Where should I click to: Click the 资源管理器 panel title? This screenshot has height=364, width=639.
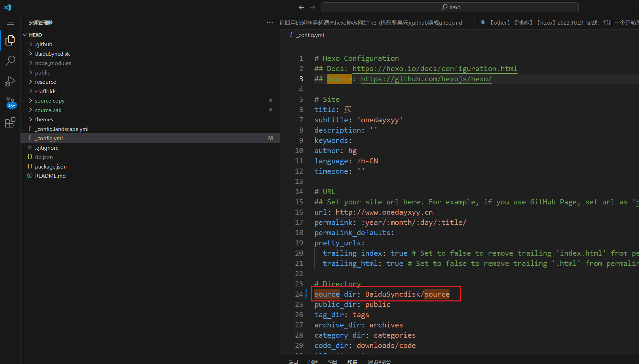coord(41,23)
